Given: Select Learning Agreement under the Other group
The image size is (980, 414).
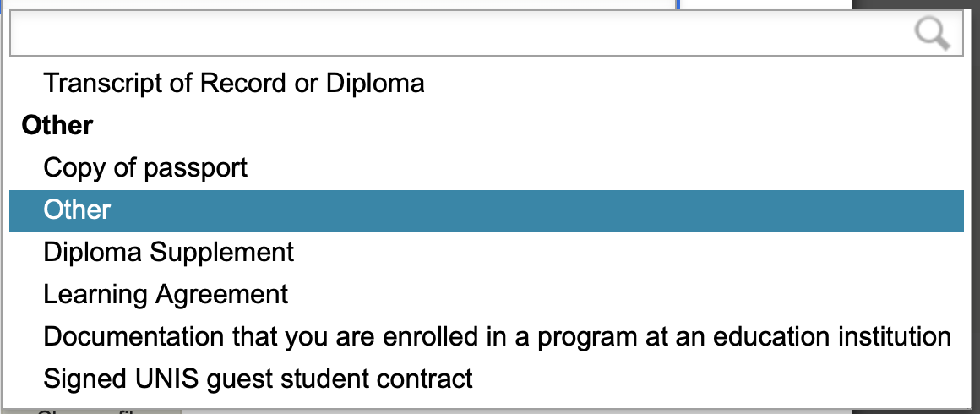Looking at the screenshot, I should point(487,295).
